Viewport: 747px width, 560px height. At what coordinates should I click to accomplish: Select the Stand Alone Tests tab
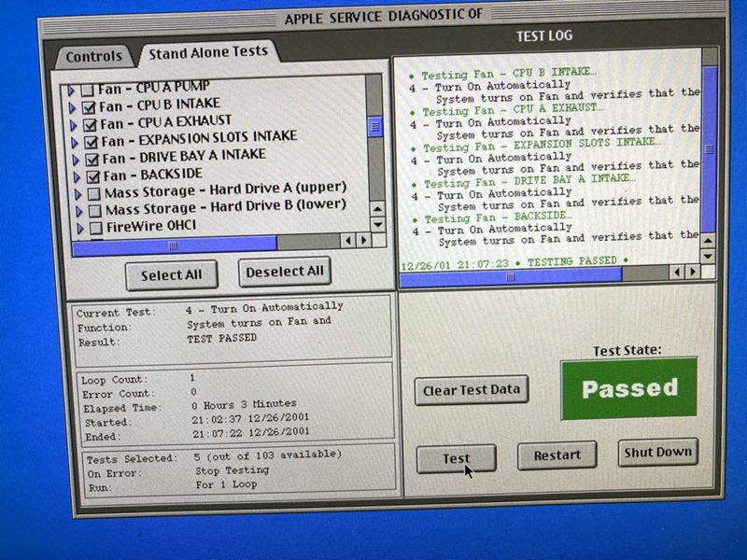(x=207, y=53)
